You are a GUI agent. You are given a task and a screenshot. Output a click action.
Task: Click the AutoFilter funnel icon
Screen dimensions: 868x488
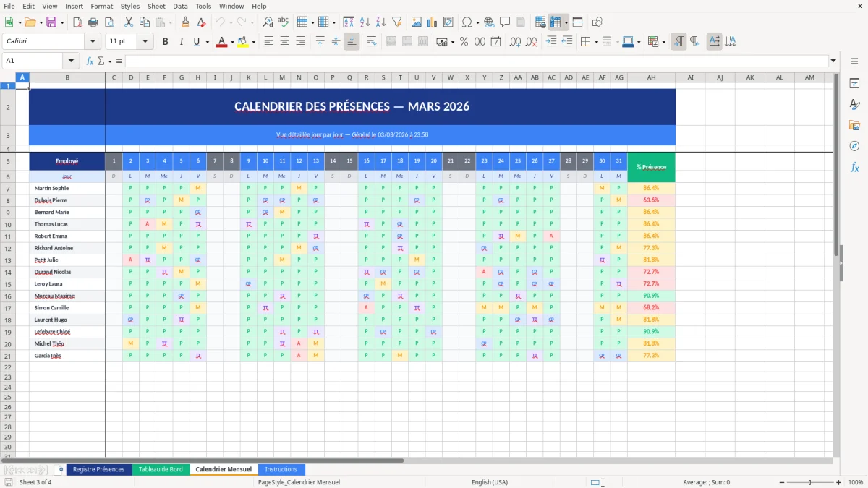(x=397, y=22)
